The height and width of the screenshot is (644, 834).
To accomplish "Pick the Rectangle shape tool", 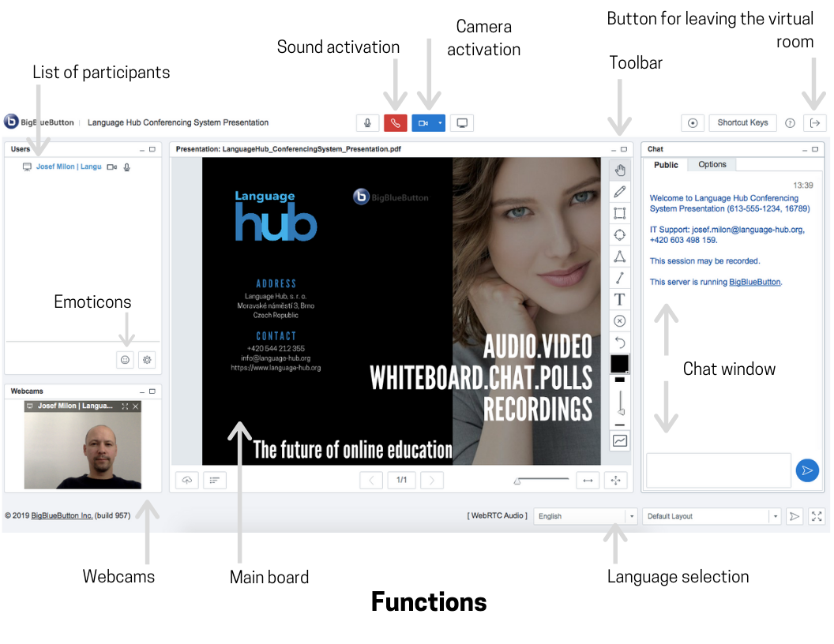I will [x=620, y=213].
